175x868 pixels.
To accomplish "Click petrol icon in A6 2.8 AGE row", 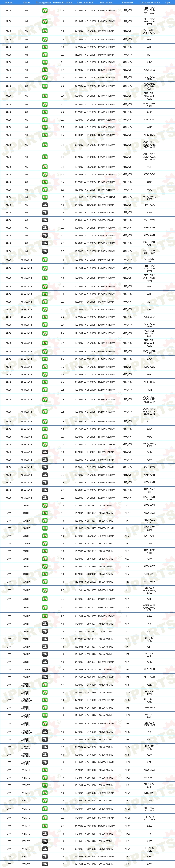I will [45, 167].
